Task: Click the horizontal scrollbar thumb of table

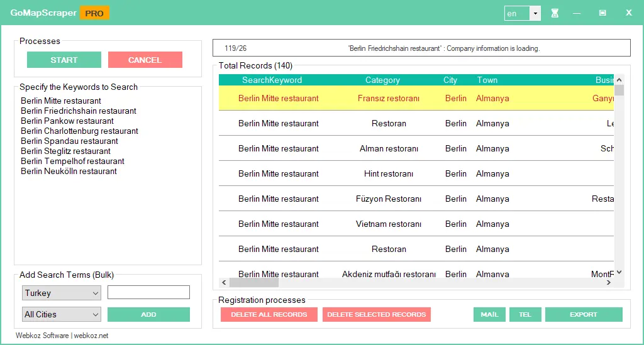Action: pos(254,282)
